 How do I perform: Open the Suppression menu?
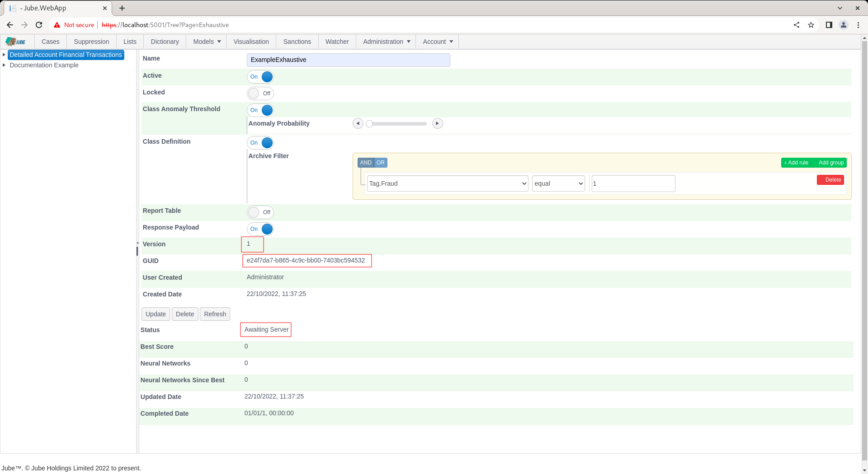91,42
